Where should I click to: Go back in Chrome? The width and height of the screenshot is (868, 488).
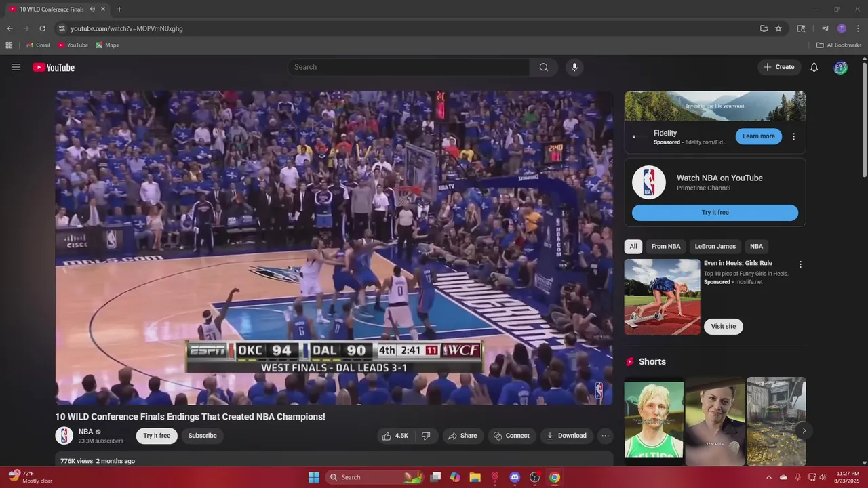coord(9,28)
